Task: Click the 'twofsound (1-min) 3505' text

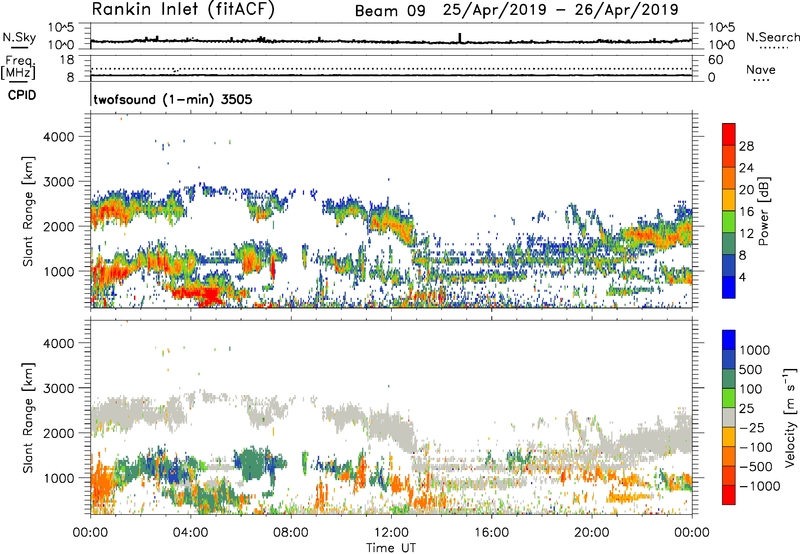Action: [173, 99]
